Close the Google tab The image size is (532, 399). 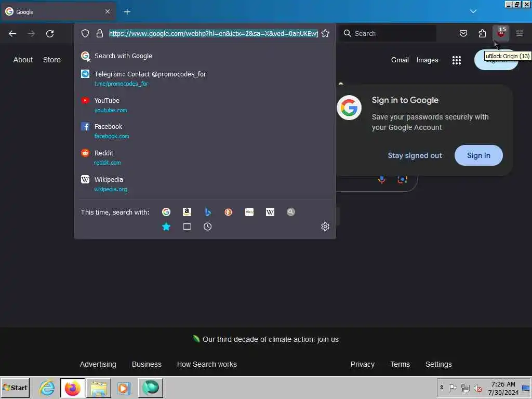108,11
